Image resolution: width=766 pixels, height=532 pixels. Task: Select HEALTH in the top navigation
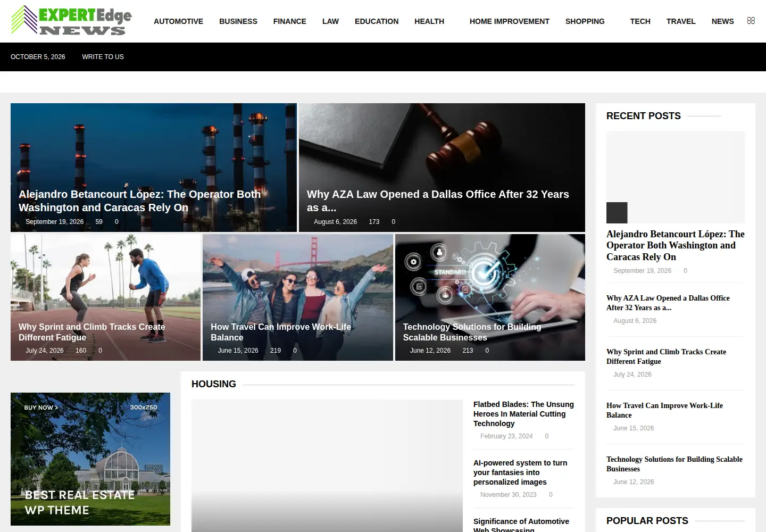click(x=429, y=21)
